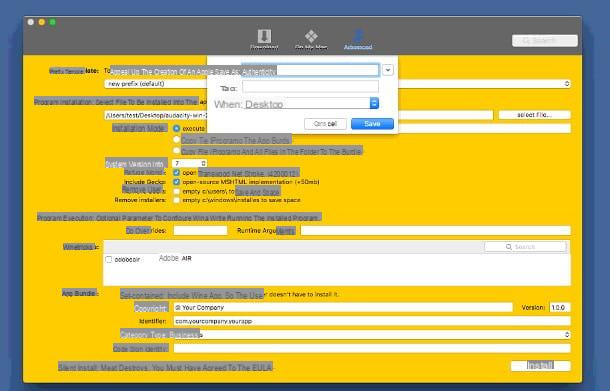Expand the save dialog with arrow button
610x391 pixels.
point(387,70)
